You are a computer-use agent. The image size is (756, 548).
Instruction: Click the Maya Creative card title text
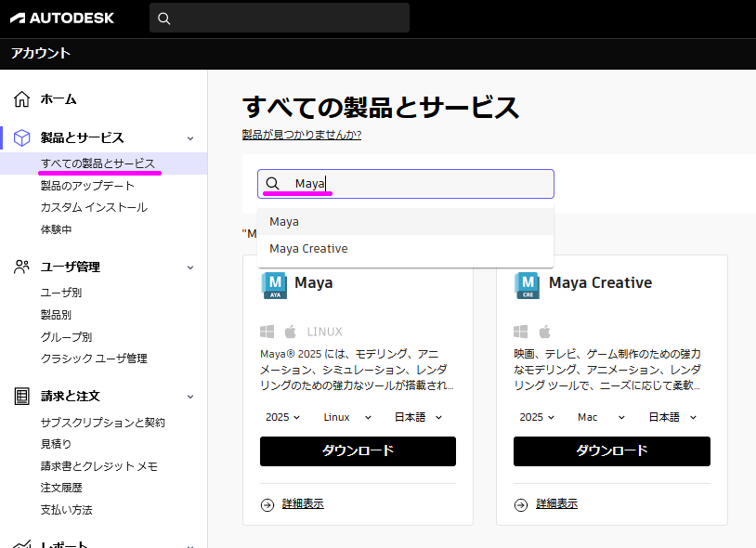pos(600,282)
